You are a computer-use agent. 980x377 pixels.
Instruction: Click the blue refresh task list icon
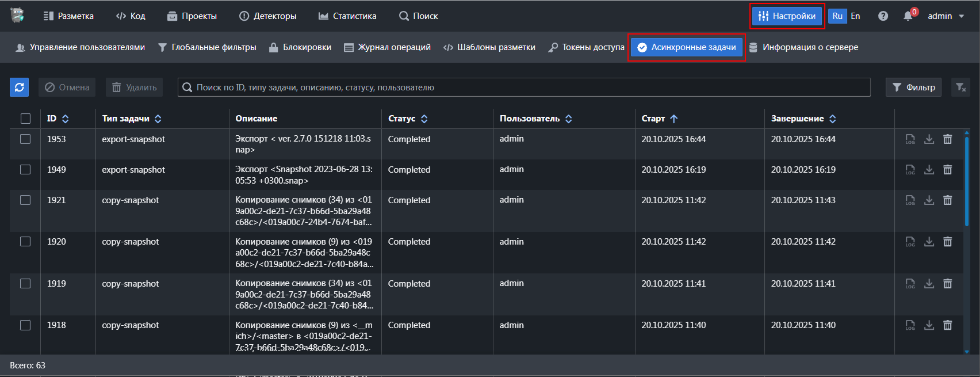(x=19, y=87)
